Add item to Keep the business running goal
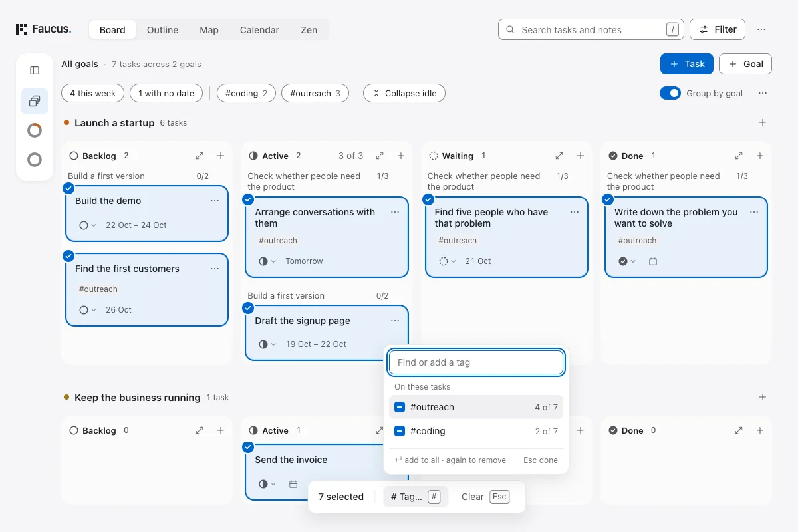Image resolution: width=798 pixels, height=532 pixels. click(x=763, y=397)
